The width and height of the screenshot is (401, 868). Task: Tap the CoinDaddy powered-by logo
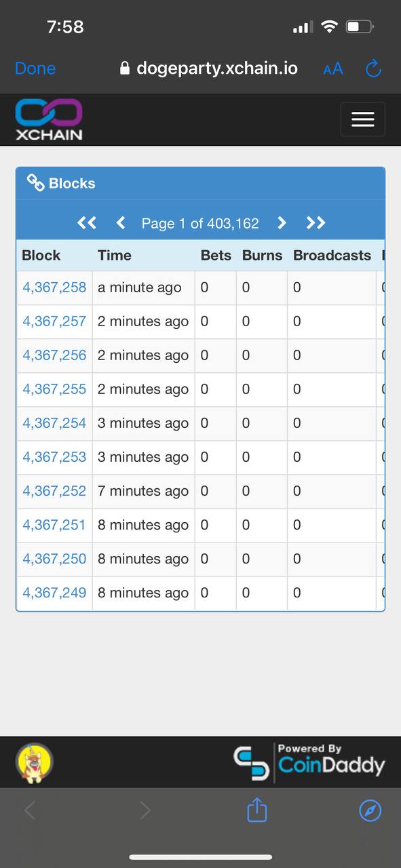309,762
